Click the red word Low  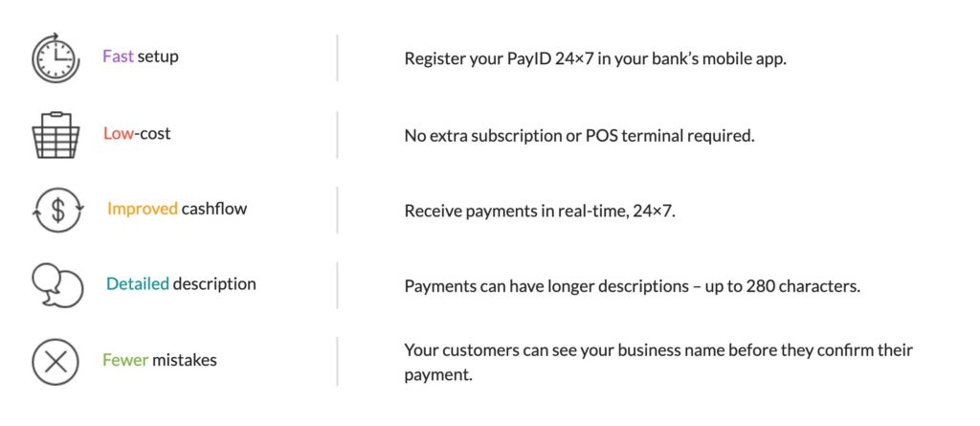coord(119,133)
